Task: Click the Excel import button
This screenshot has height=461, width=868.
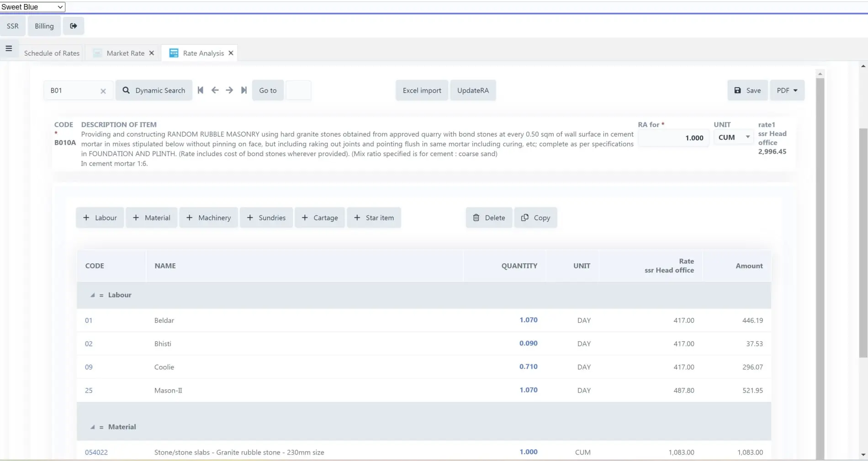Action: pos(422,90)
